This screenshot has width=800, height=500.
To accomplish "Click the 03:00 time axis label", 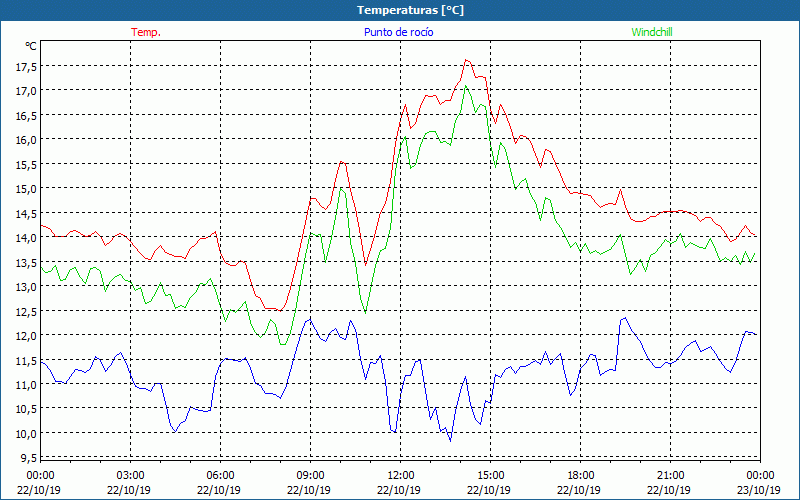I will [x=130, y=475].
